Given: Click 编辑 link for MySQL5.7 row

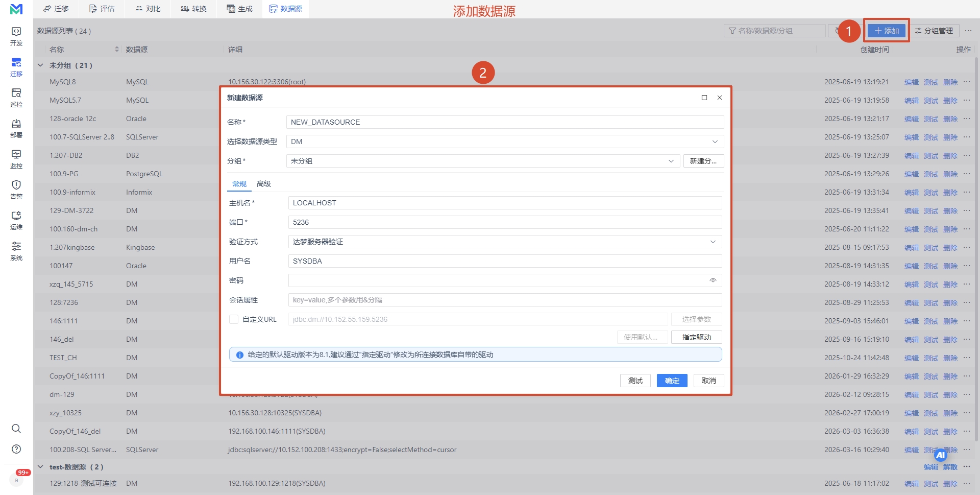Looking at the screenshot, I should coord(912,101).
